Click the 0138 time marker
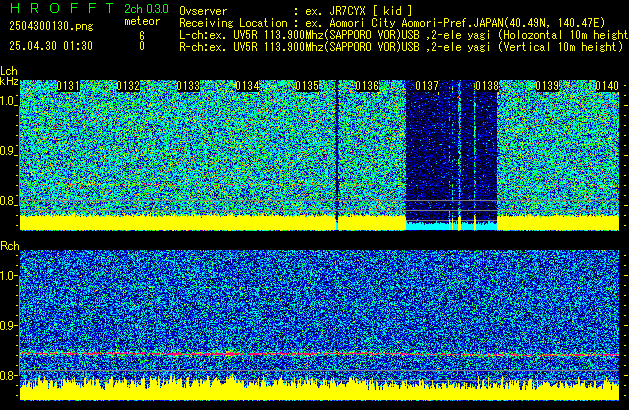The width and height of the screenshot is (629, 410). click(487, 86)
